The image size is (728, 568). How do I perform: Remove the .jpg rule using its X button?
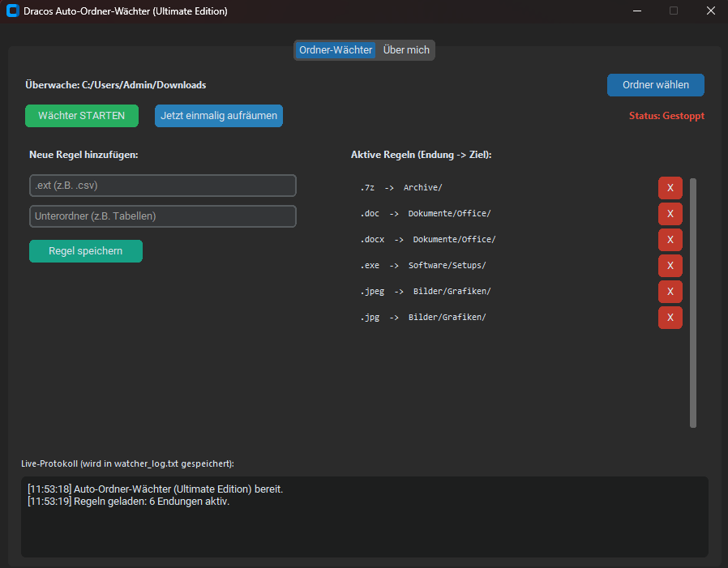[x=670, y=318]
